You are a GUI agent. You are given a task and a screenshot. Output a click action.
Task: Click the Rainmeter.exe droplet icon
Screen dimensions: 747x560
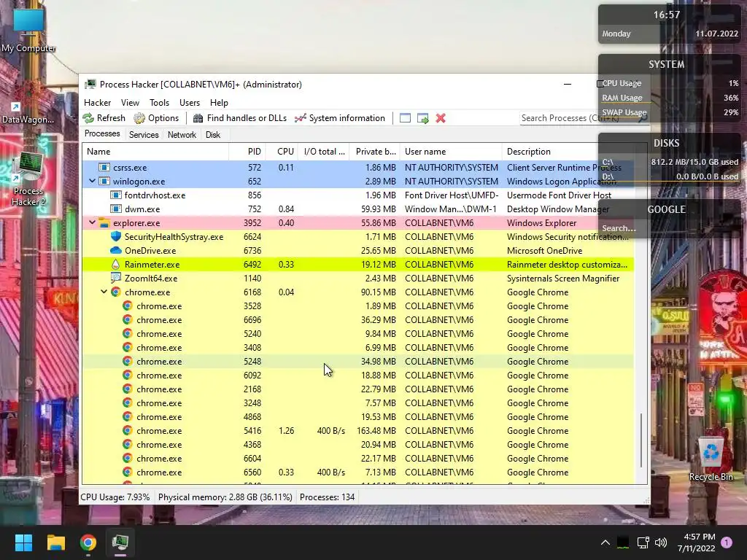pos(116,264)
